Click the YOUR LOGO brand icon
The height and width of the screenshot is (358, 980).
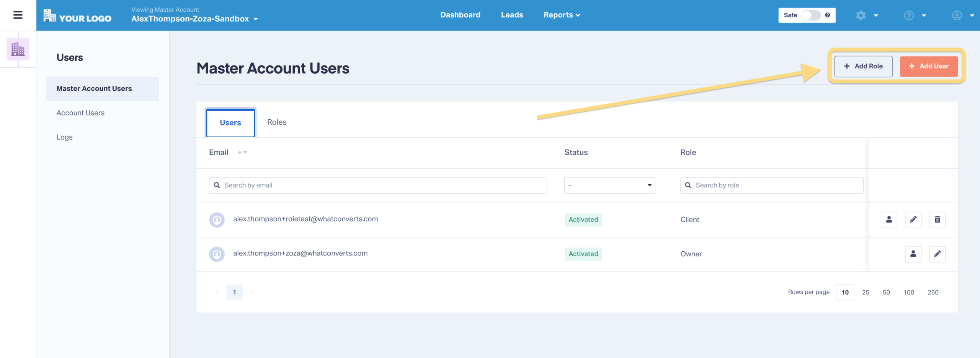click(x=77, y=16)
